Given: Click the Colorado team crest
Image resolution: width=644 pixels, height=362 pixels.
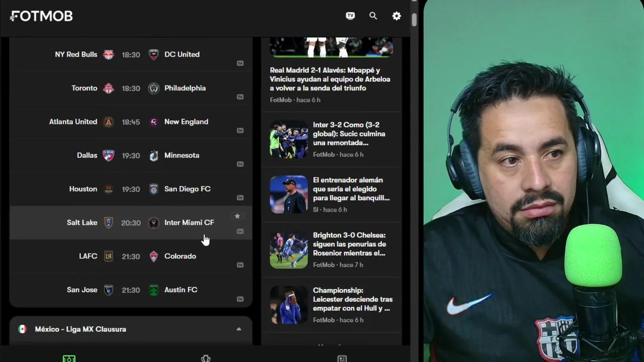Looking at the screenshot, I should (153, 256).
